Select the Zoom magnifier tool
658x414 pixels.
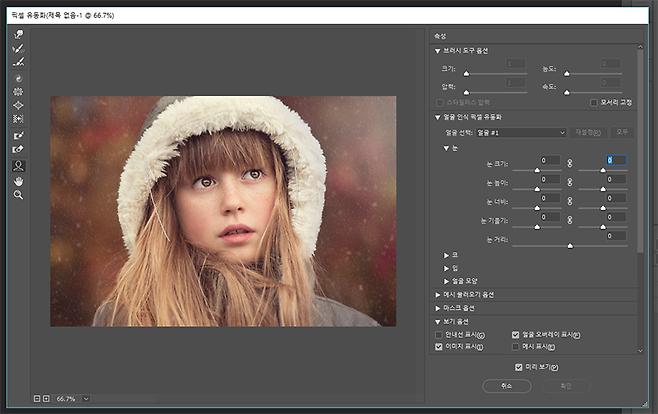[x=18, y=195]
